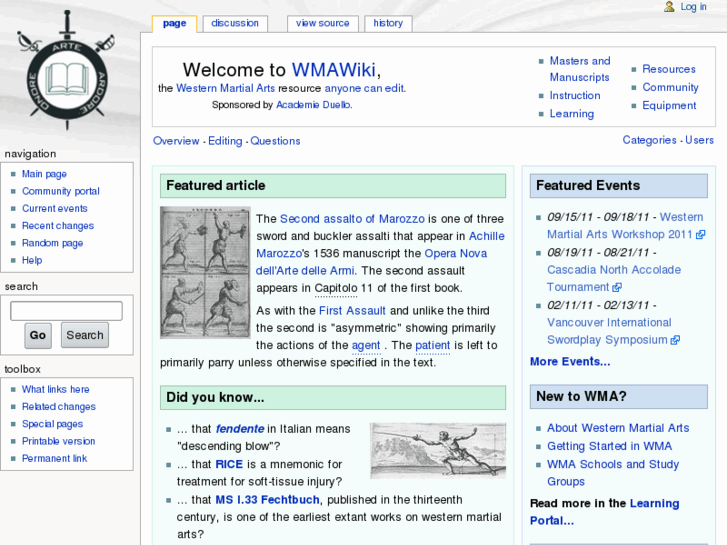Open Western Martial Arts Workshop 2011 event

coord(619,235)
